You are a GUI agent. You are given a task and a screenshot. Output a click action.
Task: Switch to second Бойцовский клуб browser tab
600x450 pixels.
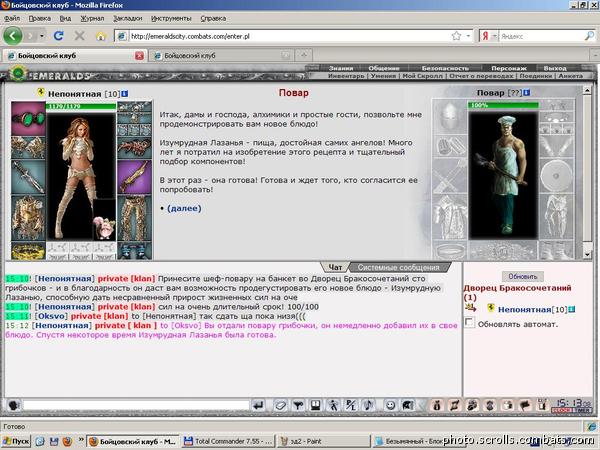coord(221,55)
